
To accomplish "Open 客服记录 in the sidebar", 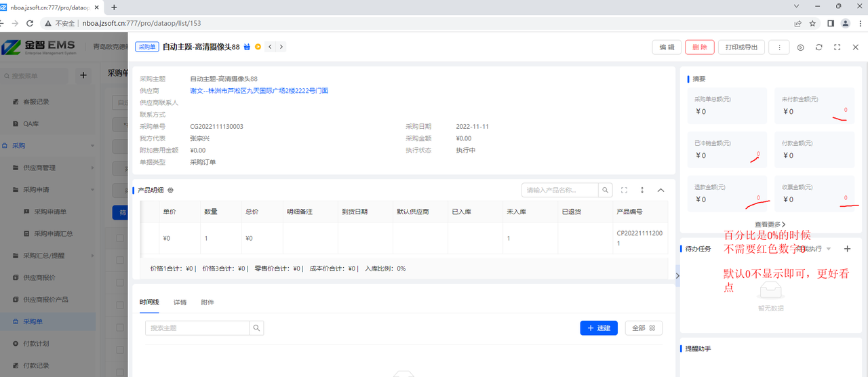I will 36,102.
